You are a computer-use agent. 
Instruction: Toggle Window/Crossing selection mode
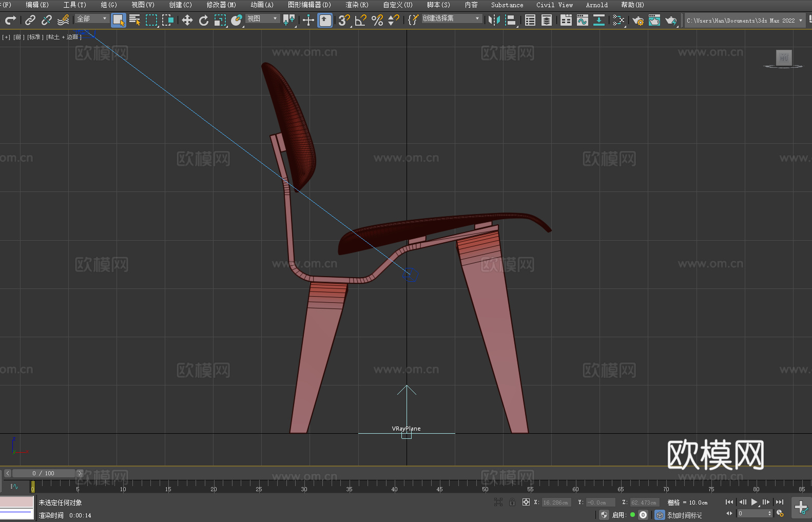pyautogui.click(x=168, y=20)
